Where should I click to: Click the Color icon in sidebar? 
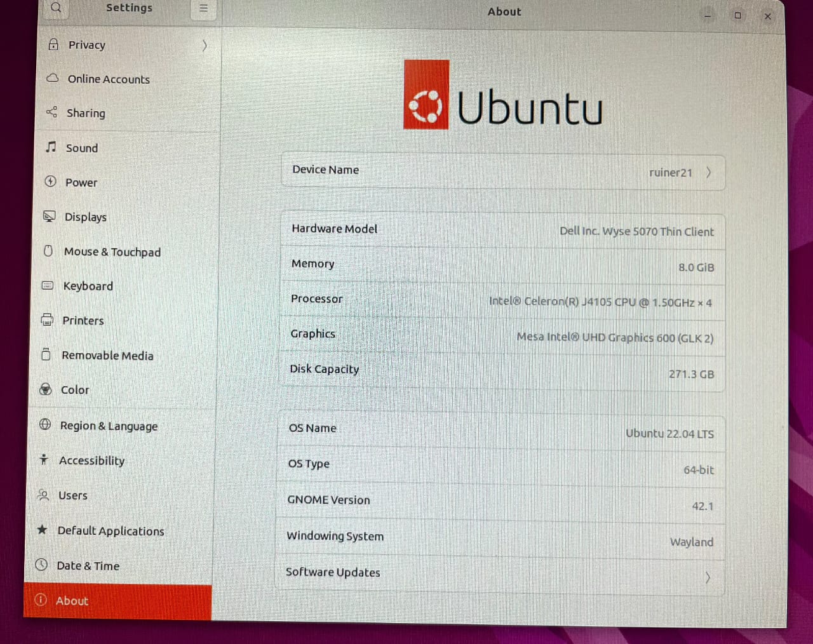pos(45,389)
